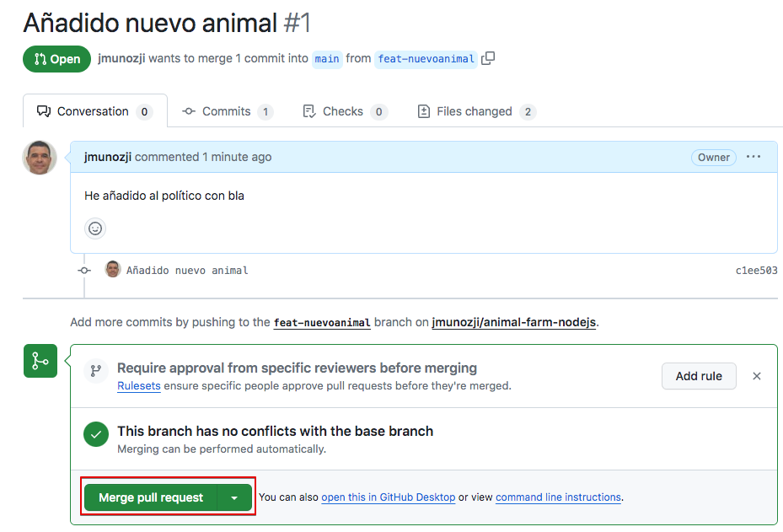The height and width of the screenshot is (532, 783).
Task: Click the green no-conflicts check icon
Action: click(x=96, y=435)
